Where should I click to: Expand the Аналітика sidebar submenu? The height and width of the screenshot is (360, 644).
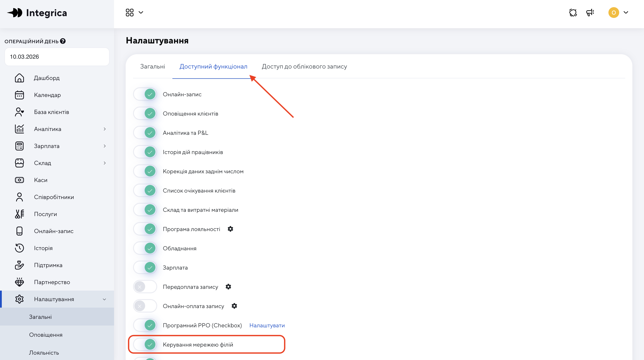click(104, 129)
